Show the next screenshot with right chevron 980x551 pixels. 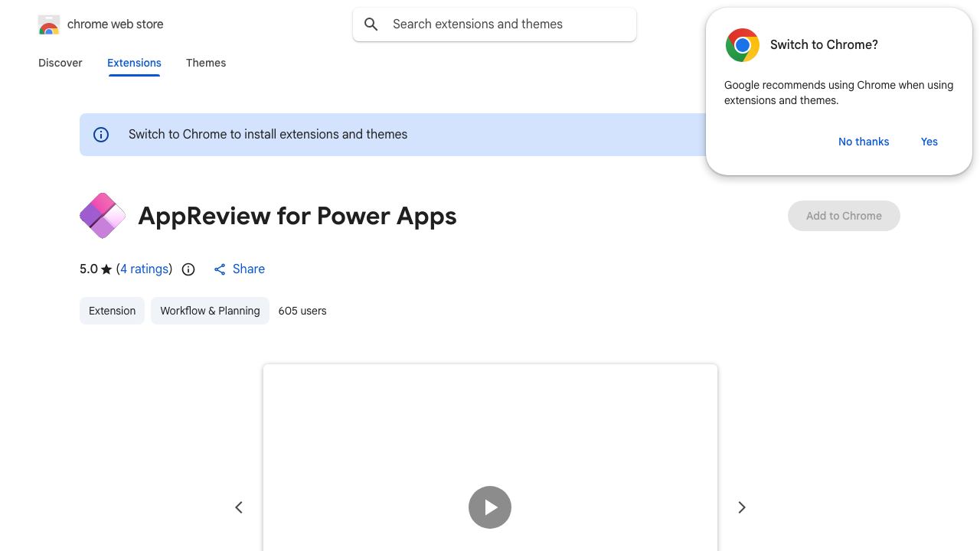click(x=741, y=507)
